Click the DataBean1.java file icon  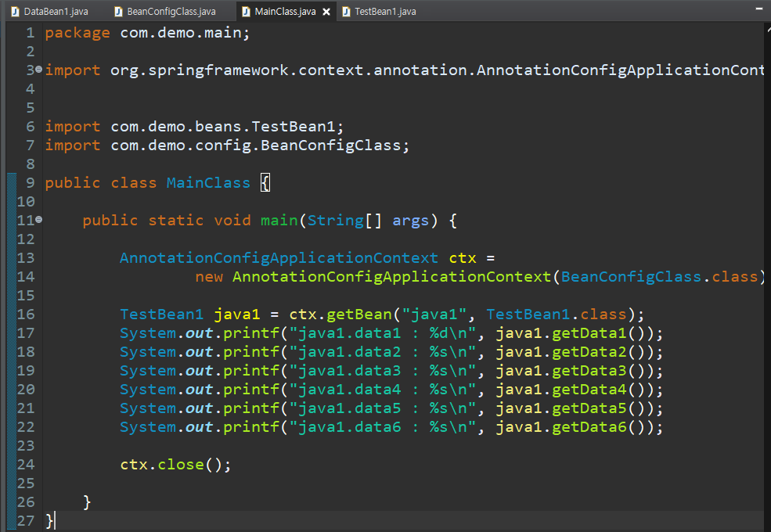[x=15, y=12]
